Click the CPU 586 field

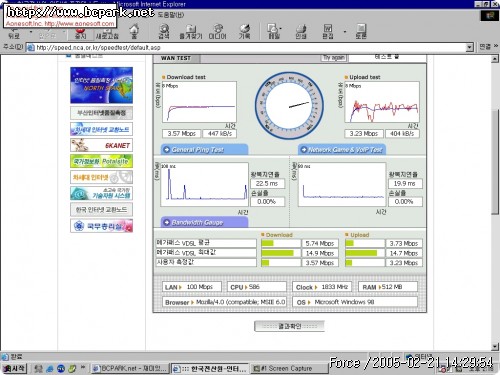257,287
